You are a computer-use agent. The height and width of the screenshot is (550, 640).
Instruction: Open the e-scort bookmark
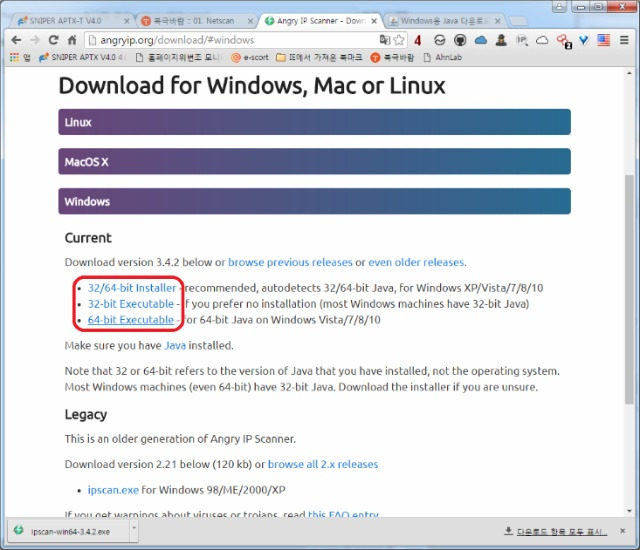click(x=250, y=58)
